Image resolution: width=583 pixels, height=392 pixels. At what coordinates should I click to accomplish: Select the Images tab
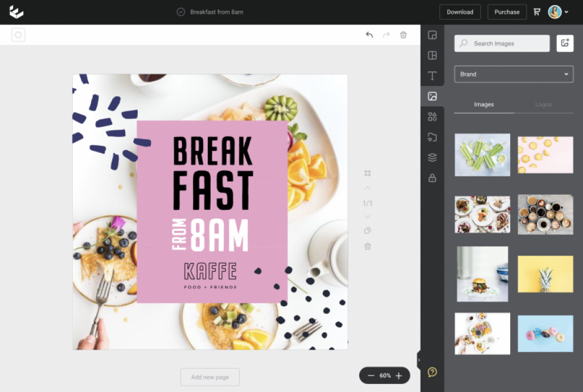483,105
